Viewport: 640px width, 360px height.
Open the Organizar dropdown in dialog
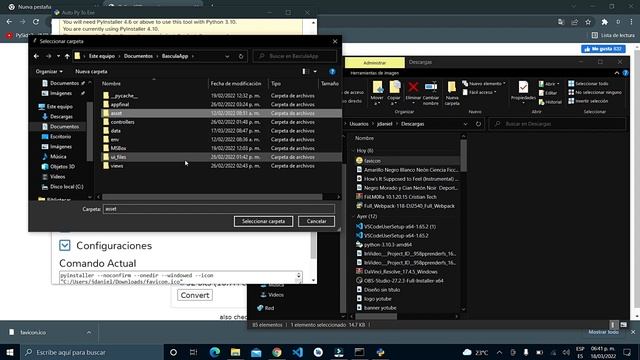tap(49, 71)
